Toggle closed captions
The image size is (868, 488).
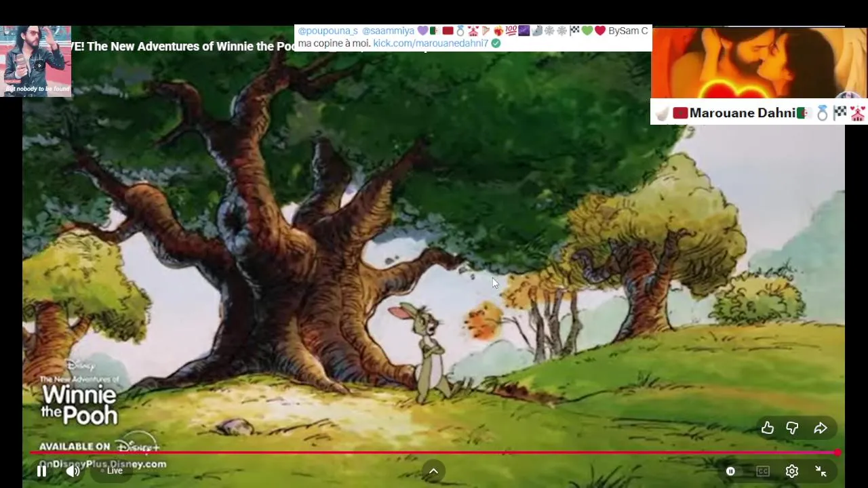763,471
